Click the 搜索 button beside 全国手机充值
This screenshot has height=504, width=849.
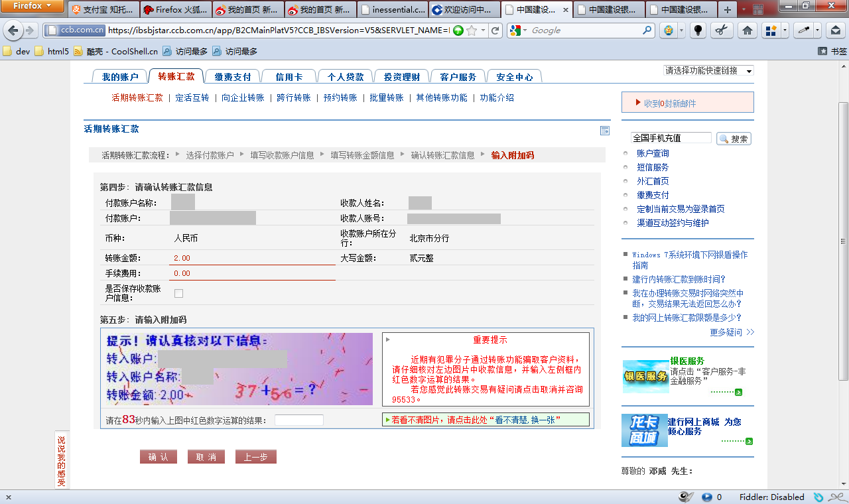tap(734, 139)
